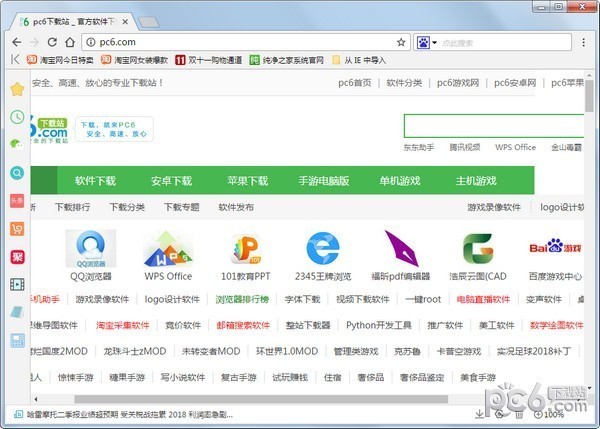The image size is (600, 429).
Task: Click the 下载分类 sub-navigation link
Action: coord(127,207)
